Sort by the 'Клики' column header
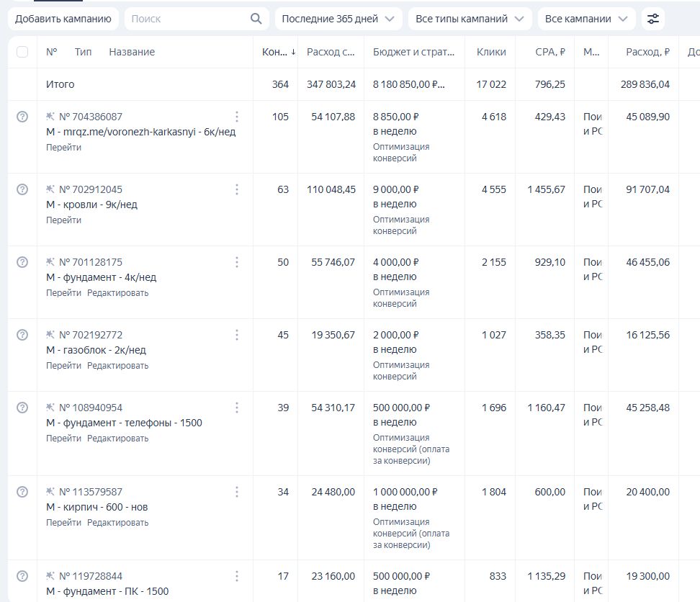 pyautogui.click(x=491, y=52)
